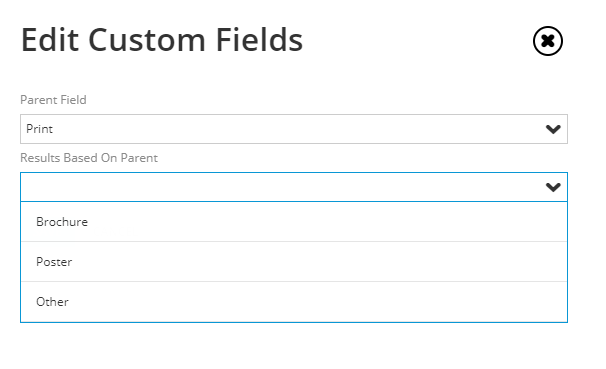
Task: Click the word Other in the list
Action: (52, 302)
